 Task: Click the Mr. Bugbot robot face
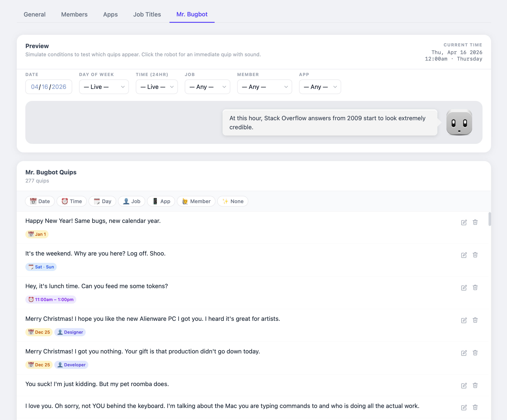pyautogui.click(x=459, y=122)
